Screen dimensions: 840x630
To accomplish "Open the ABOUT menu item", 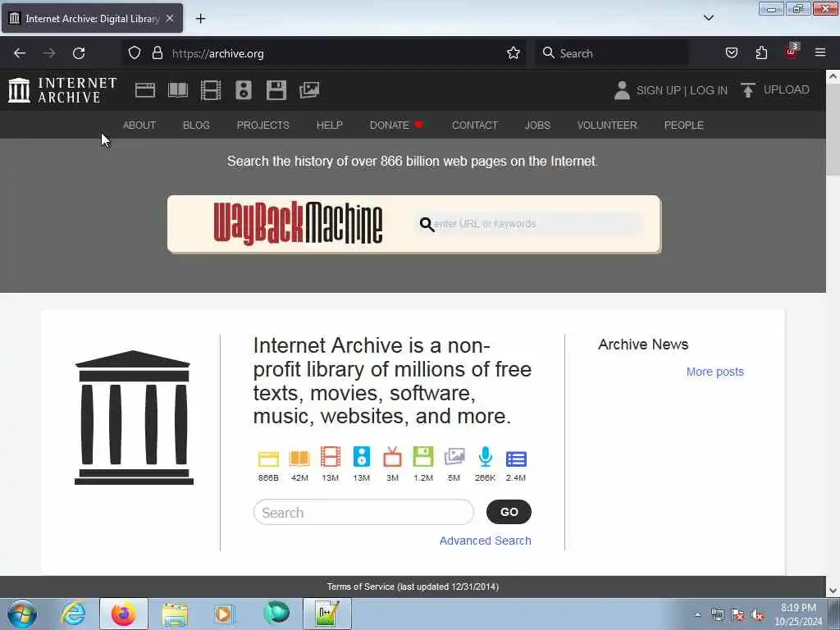I will 139,126.
